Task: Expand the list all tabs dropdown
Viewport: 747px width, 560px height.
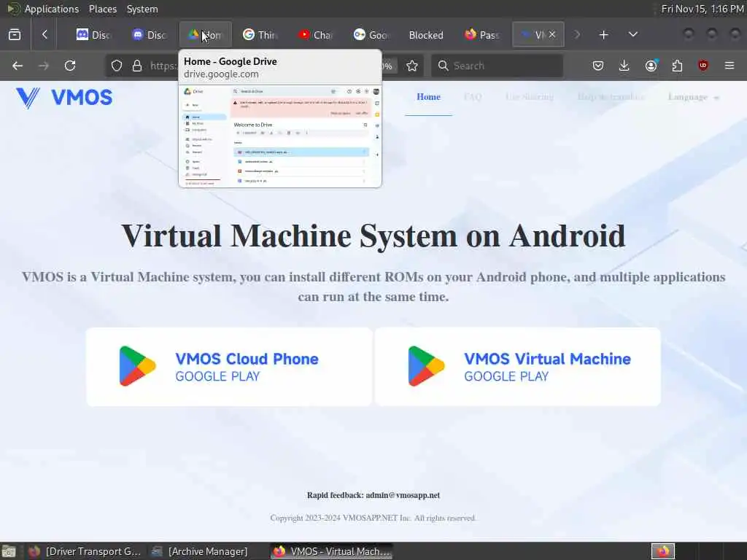Action: [x=633, y=35]
